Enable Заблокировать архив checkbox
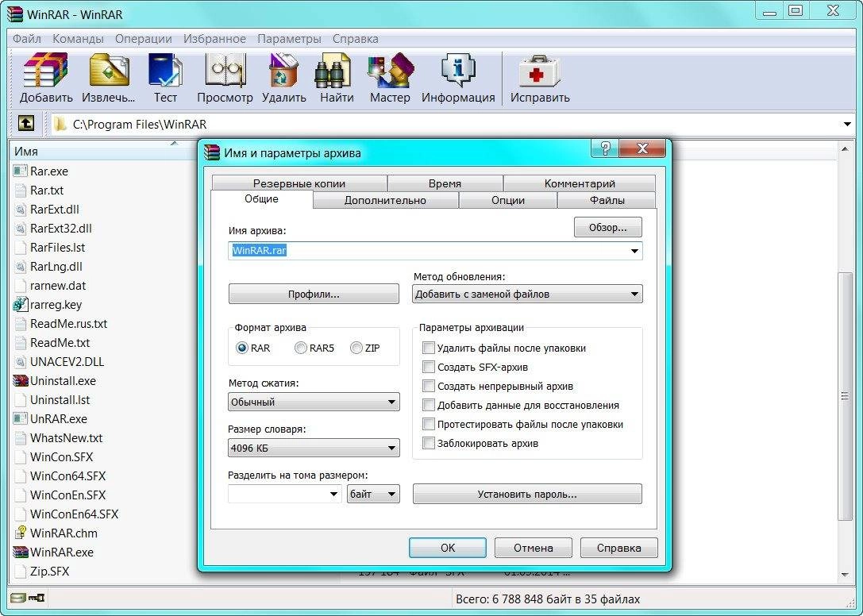The height and width of the screenshot is (616, 863). (428, 443)
